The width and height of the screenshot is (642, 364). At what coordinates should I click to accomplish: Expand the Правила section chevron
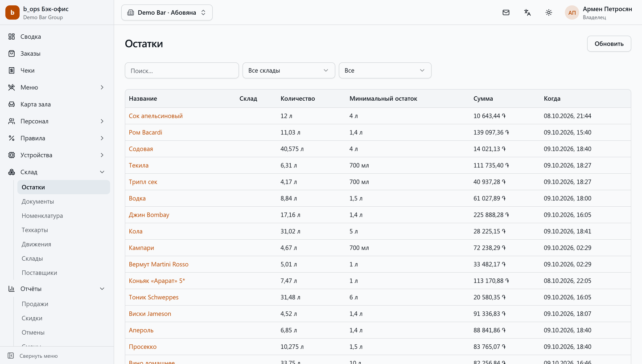(x=102, y=138)
